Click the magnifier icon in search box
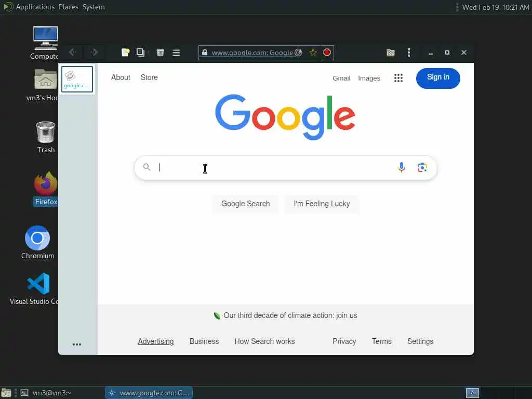 [x=147, y=167]
